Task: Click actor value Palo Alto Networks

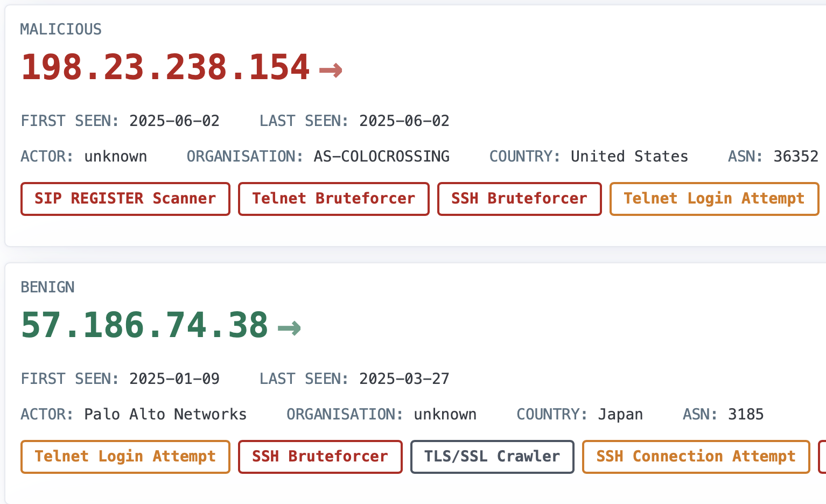Action: coord(165,414)
